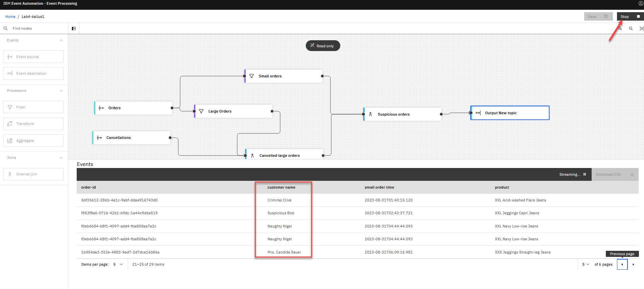Go to the next page of events
This screenshot has height=289, width=644.
coord(633,265)
